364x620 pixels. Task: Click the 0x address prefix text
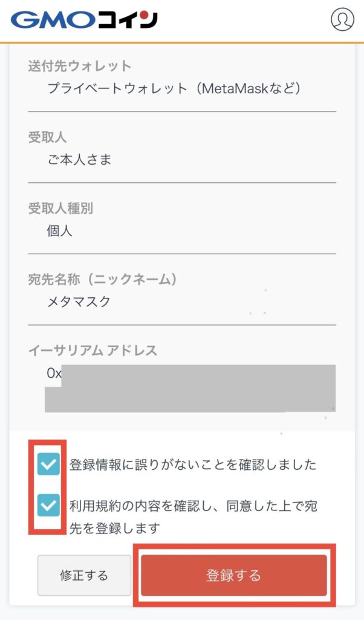[54, 374]
